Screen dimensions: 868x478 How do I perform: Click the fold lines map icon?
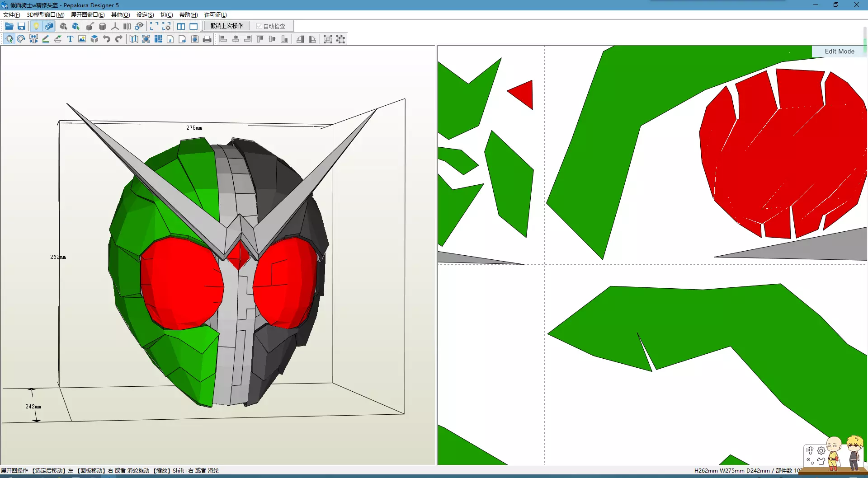(134, 39)
